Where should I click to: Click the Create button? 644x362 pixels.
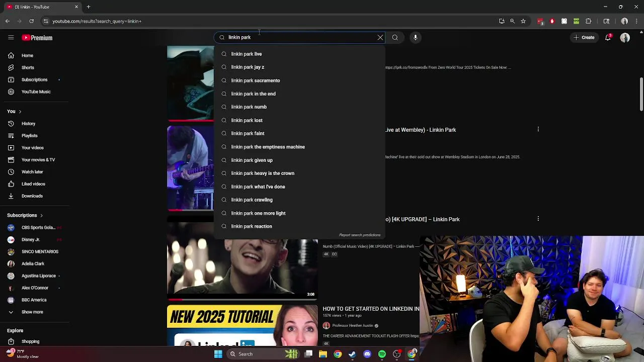[x=584, y=37]
